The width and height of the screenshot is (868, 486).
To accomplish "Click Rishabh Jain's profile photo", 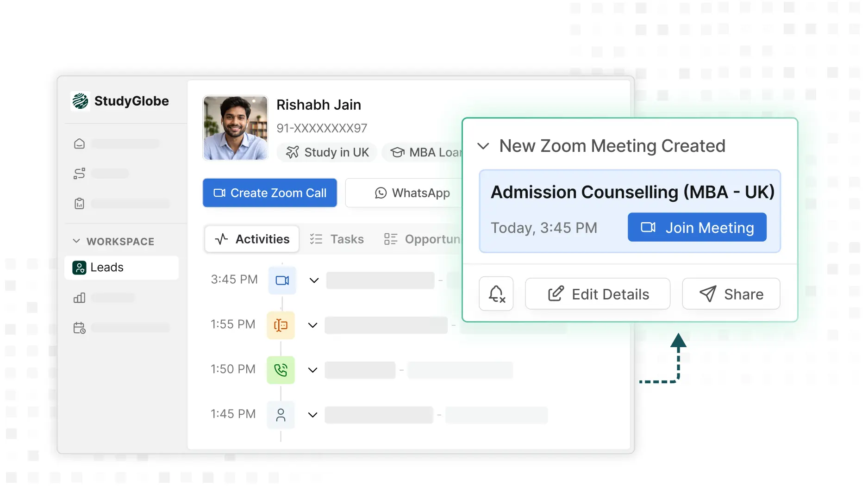I will point(235,128).
